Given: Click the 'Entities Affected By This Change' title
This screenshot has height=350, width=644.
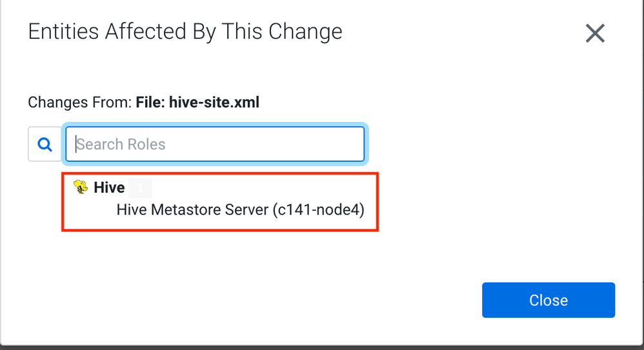Looking at the screenshot, I should pyautogui.click(x=185, y=32).
